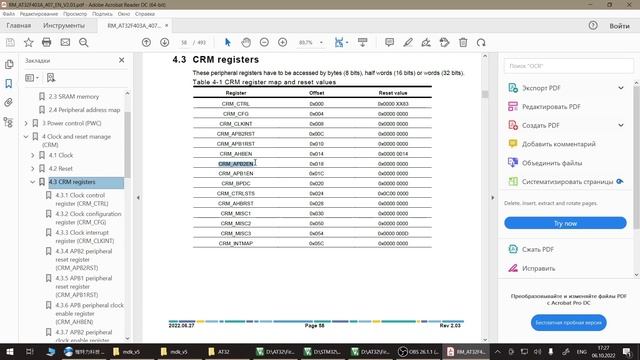Click the Try now button

pos(565,223)
